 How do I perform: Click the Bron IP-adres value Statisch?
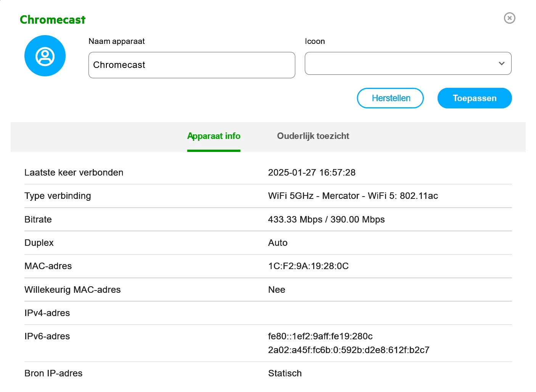[285, 373]
